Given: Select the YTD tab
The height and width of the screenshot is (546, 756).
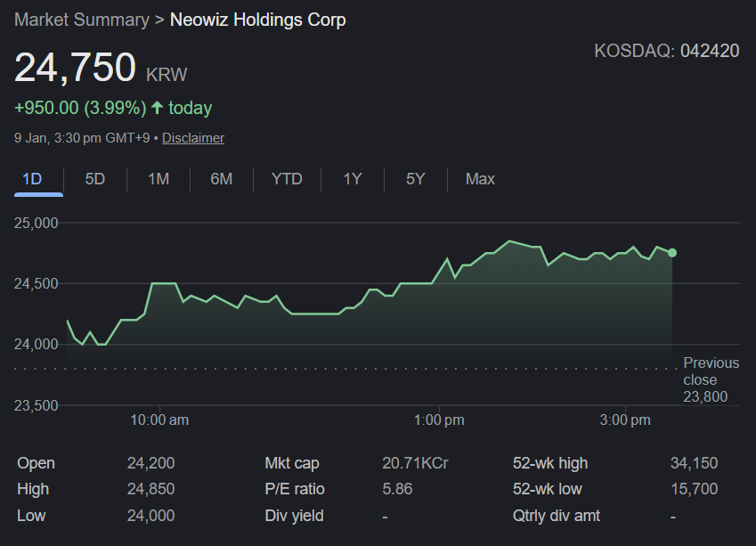Looking at the screenshot, I should (x=287, y=179).
